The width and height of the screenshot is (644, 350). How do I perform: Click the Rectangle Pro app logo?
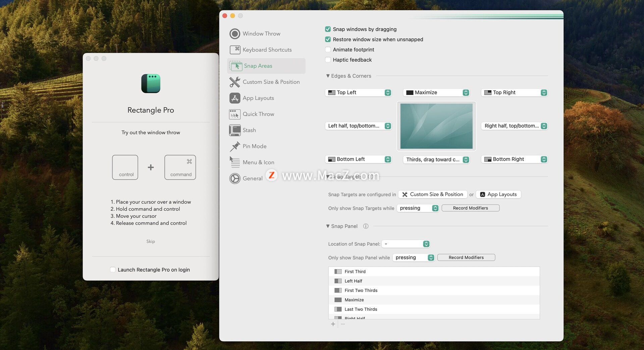pyautogui.click(x=151, y=84)
